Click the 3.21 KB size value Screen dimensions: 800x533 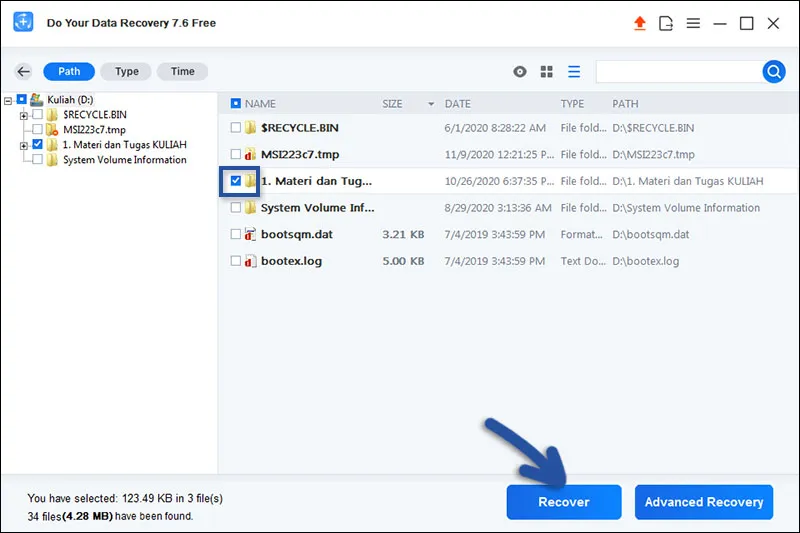[x=404, y=234]
